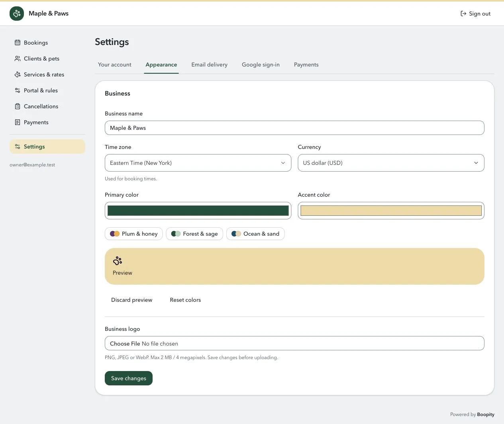Navigate to Portal & rules
504x424 pixels.
[x=47, y=90]
